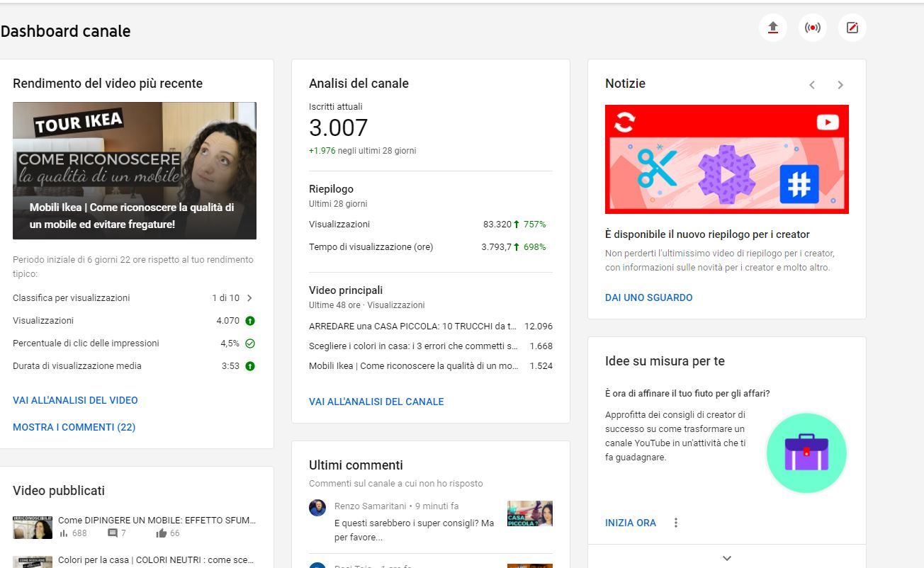924x568 pixels.
Task: Click the 'Percentuale di clic delle impressioni' row label
Action: coord(86,343)
